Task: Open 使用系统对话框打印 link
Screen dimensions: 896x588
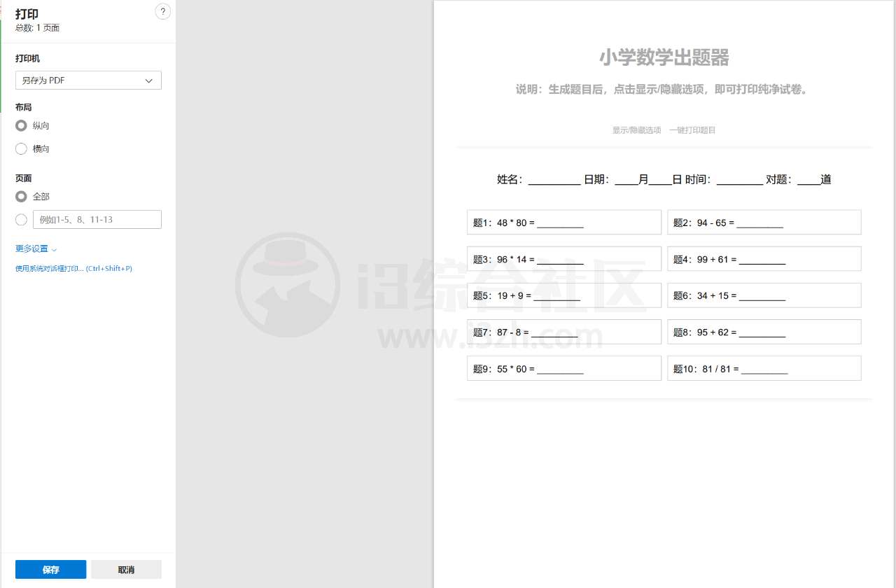Action: pos(73,268)
